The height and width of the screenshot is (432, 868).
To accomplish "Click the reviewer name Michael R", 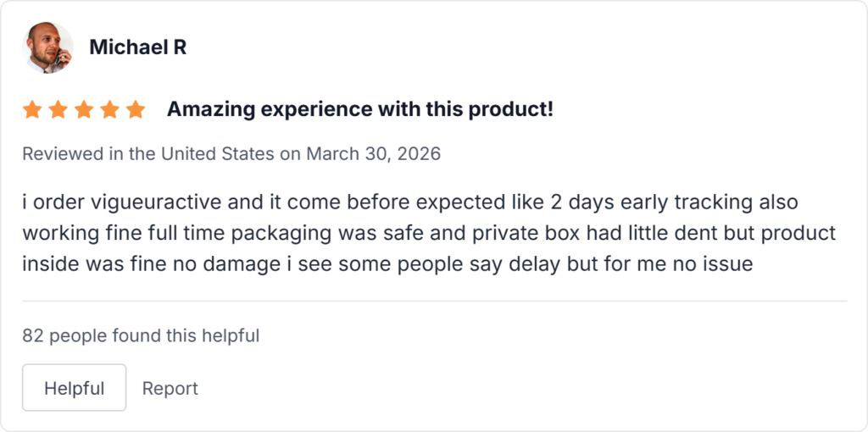I will 137,47.
